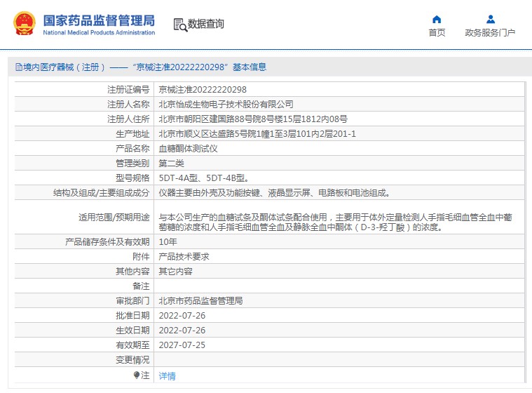Click the 型号规格 label

click(132, 178)
